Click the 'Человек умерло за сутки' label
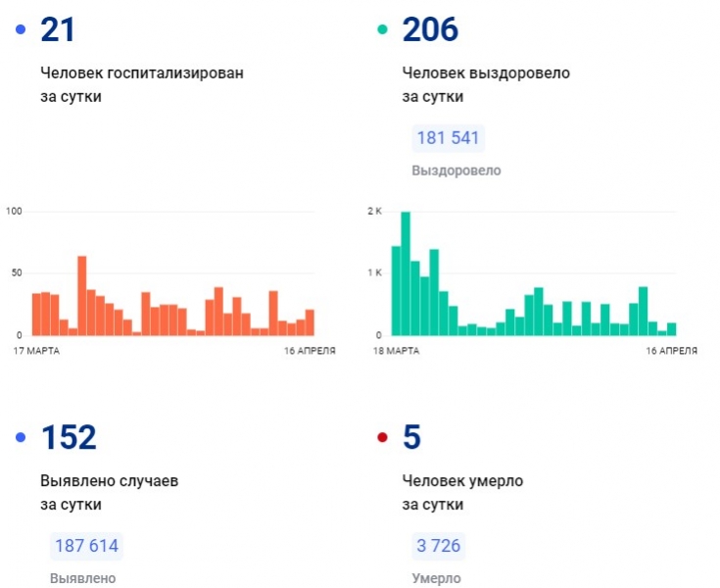Viewport: 720px width, 588px height. pyautogui.click(x=462, y=492)
